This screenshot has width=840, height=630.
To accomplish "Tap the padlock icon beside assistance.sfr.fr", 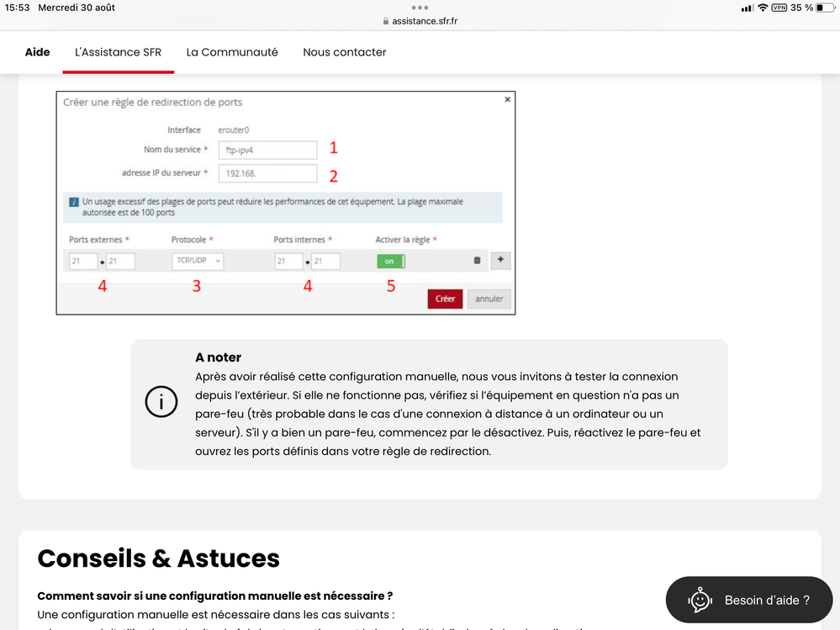I will click(386, 21).
